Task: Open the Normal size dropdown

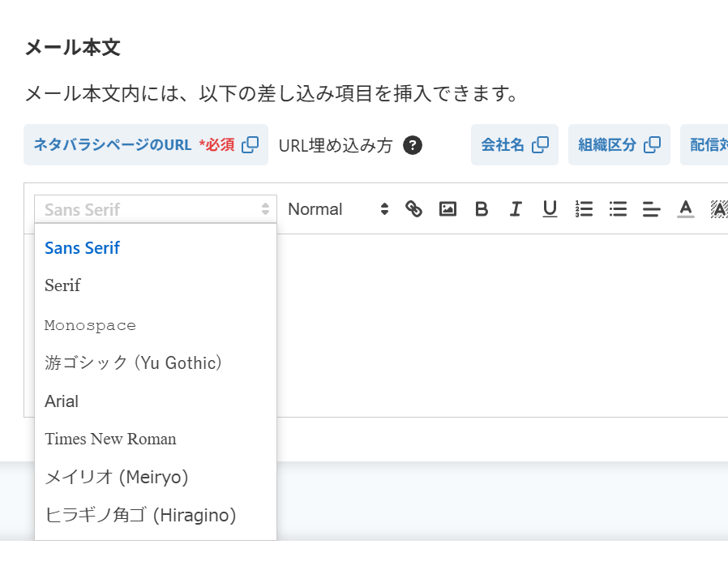Action: click(x=337, y=209)
